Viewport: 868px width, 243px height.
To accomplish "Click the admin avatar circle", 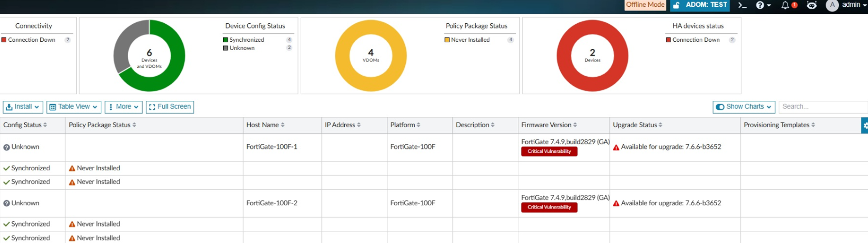I will [832, 5].
